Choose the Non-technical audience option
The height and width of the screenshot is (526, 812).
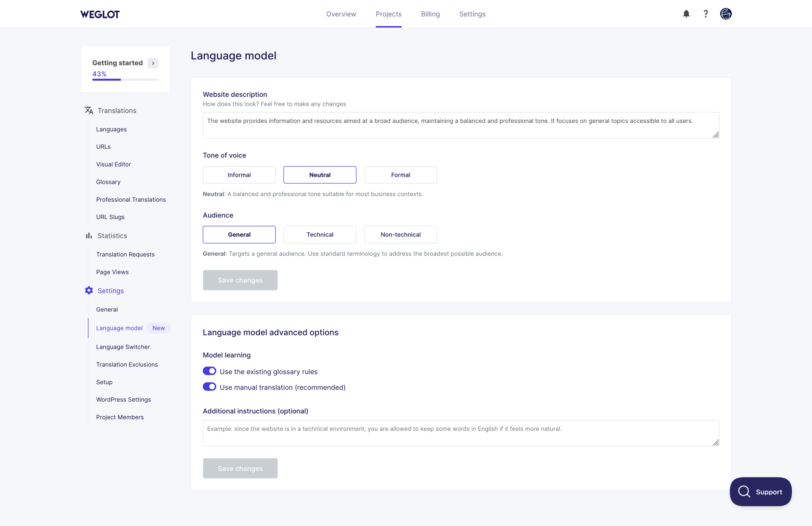pyautogui.click(x=400, y=234)
